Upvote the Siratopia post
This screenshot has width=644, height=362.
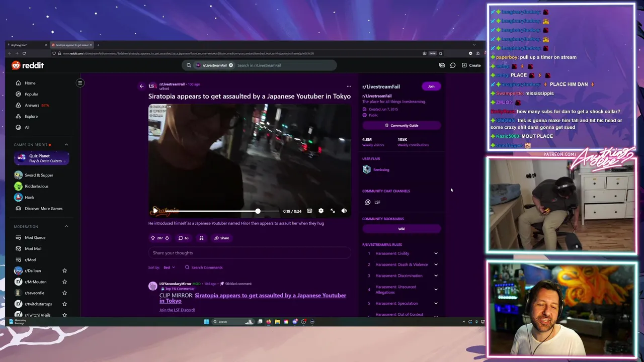tap(153, 238)
